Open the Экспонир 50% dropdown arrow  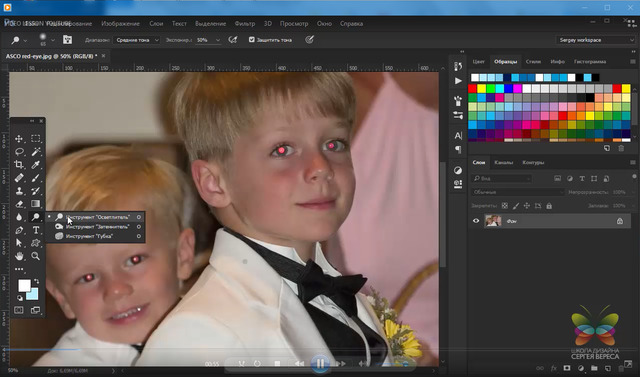pos(218,40)
